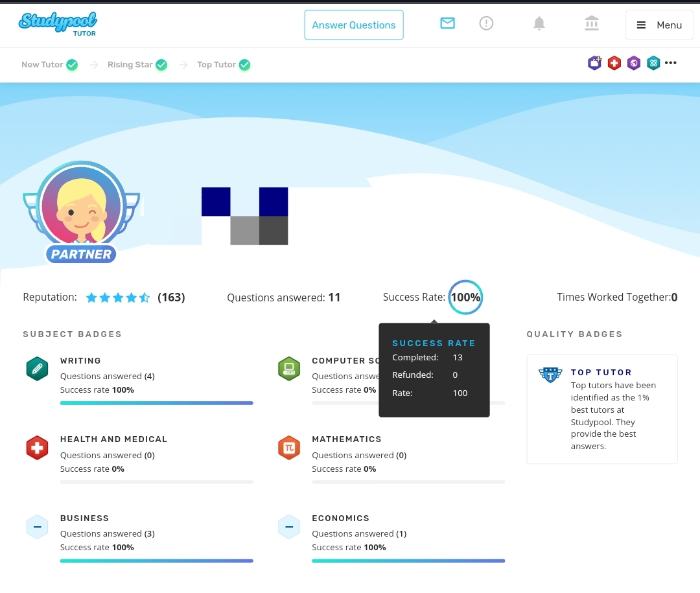
Task: Open the messages envelope icon
Action: tap(447, 23)
